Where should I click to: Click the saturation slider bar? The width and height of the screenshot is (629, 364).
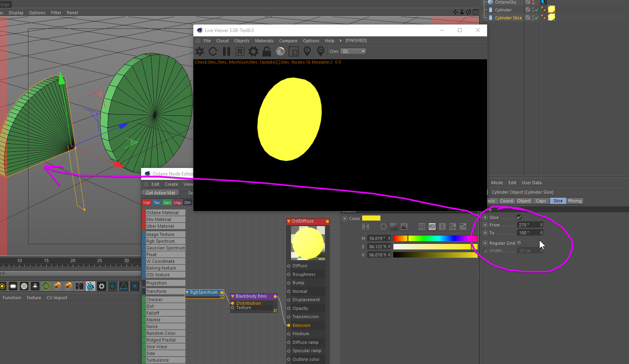click(x=435, y=247)
